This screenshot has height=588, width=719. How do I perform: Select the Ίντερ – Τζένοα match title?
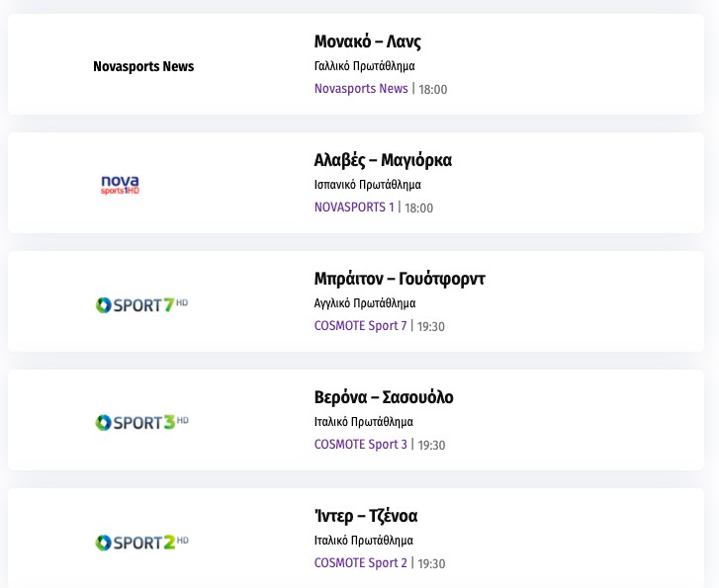tap(366, 516)
